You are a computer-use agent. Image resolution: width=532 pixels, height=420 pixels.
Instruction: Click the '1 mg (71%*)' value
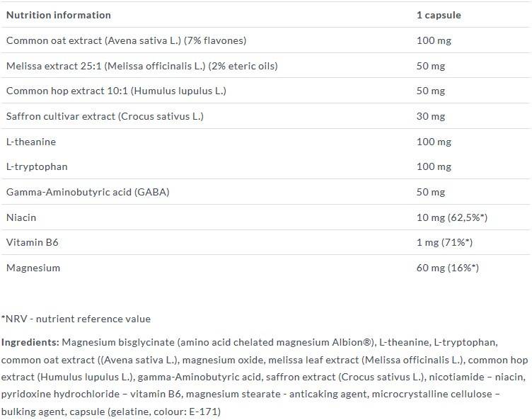[x=444, y=242]
